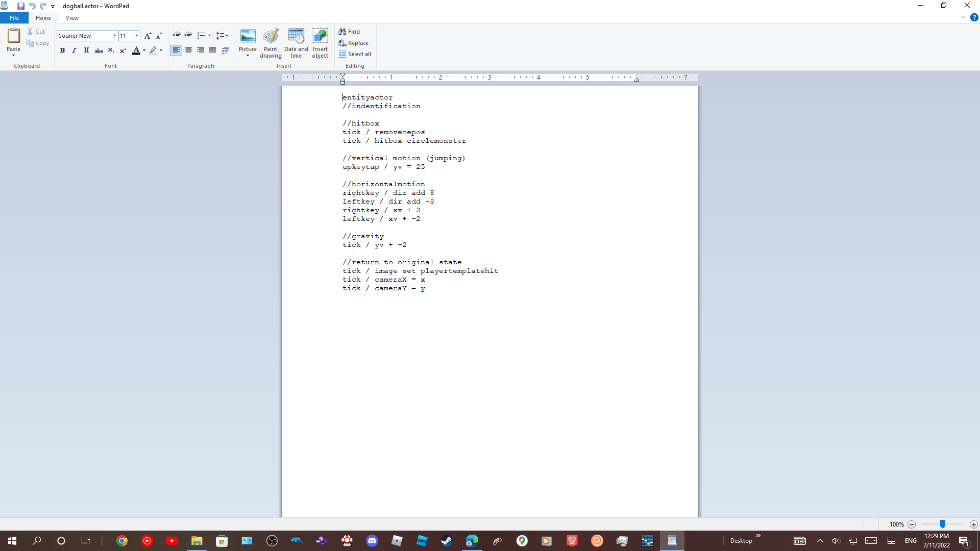Open the Replace dialog
The height and width of the screenshot is (551, 980).
pyautogui.click(x=354, y=43)
